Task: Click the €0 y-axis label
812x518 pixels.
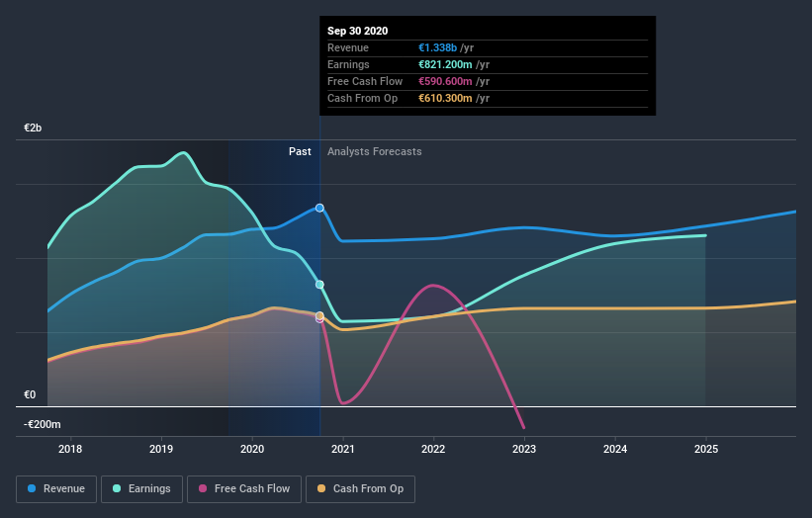Action: (x=30, y=394)
